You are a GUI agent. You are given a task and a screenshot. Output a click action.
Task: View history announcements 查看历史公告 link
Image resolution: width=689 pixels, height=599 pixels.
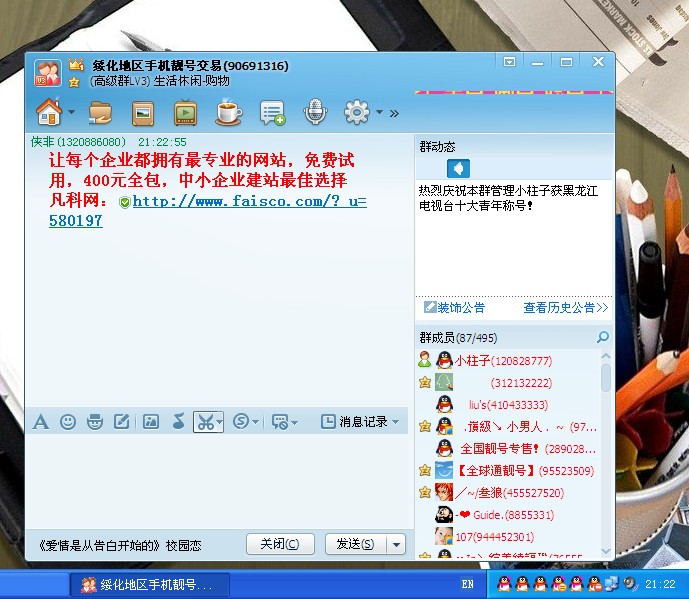tap(565, 308)
